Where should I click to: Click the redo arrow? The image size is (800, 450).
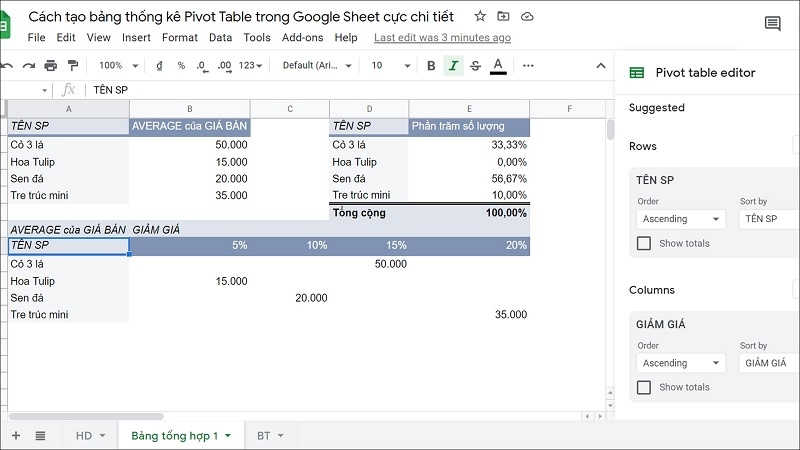[29, 66]
